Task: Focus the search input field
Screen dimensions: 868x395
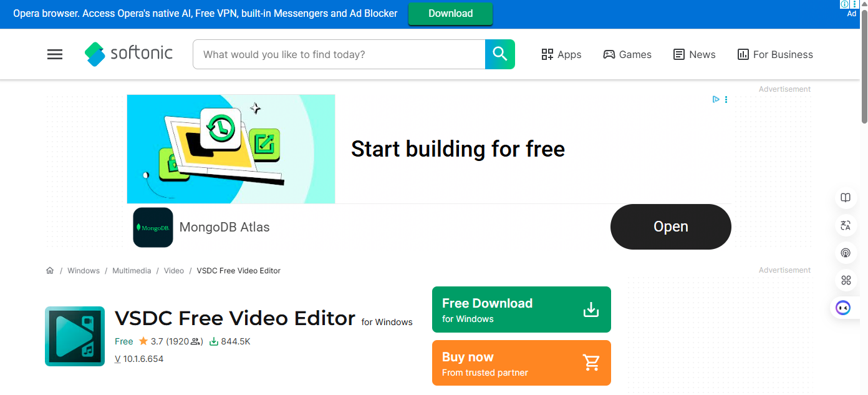Action: click(x=339, y=54)
